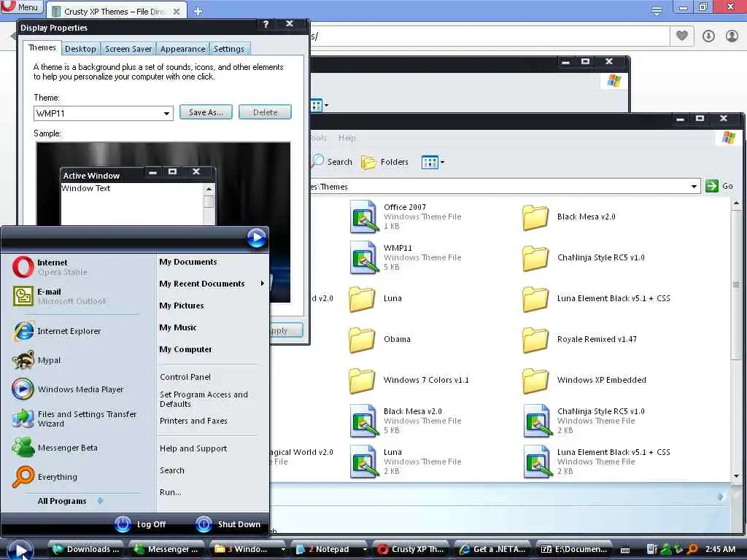The image size is (747, 560).
Task: Open the Luna folder
Action: pos(376,298)
